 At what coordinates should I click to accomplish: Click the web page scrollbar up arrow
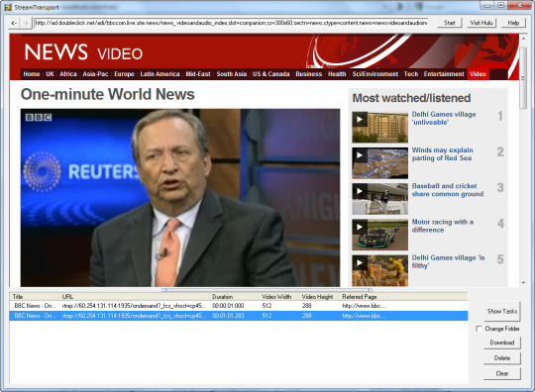(x=523, y=39)
